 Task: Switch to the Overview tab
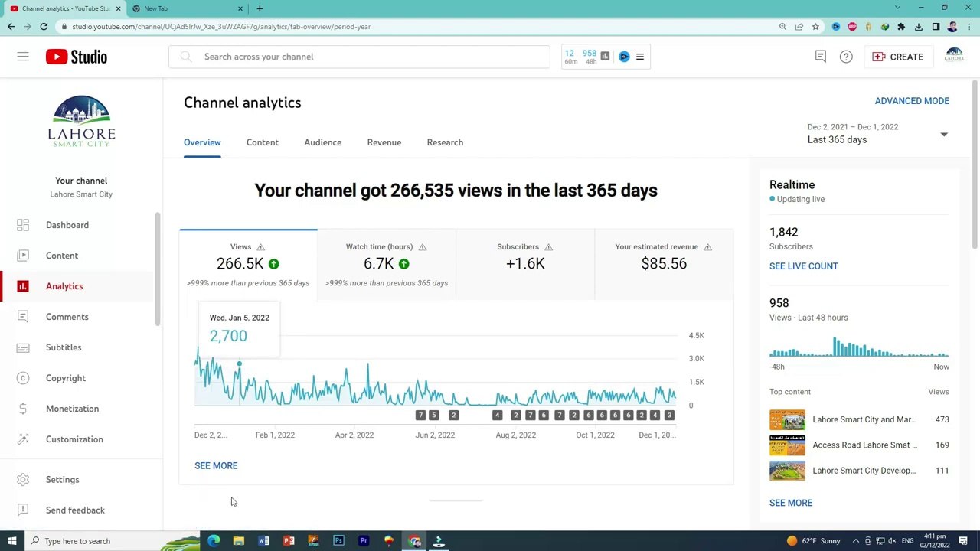click(202, 142)
